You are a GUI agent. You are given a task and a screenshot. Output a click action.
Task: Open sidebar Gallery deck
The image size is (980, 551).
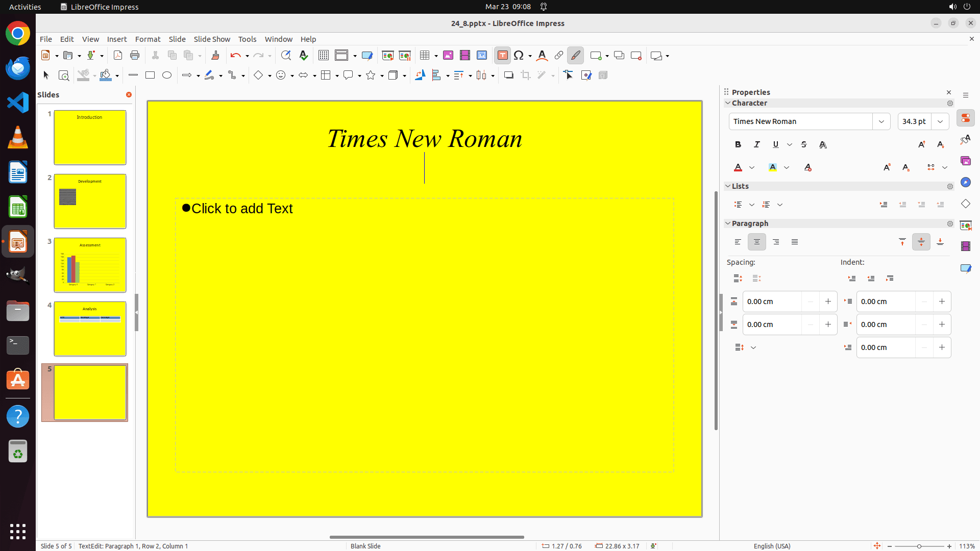point(966,161)
